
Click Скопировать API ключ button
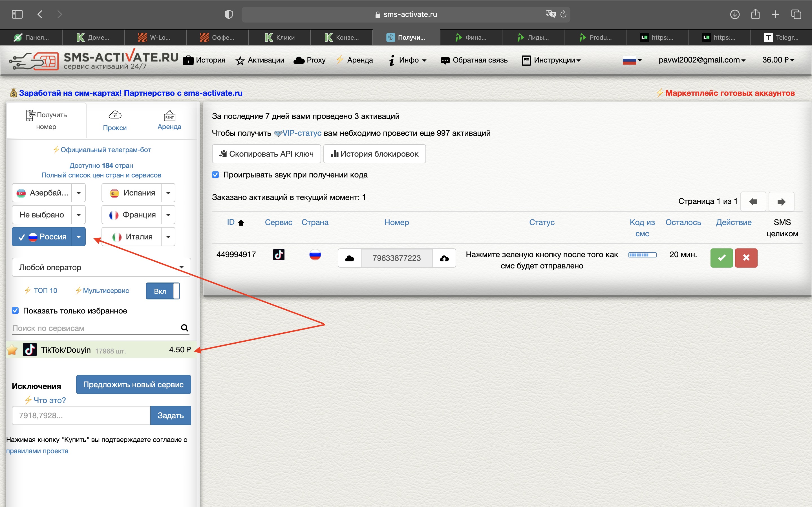(x=266, y=154)
